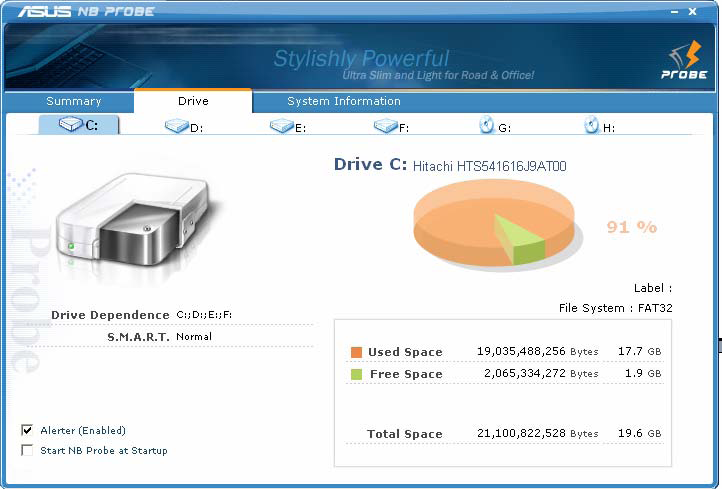Click the green Free Space swatch
This screenshot has width=722, height=489.
pos(356,374)
